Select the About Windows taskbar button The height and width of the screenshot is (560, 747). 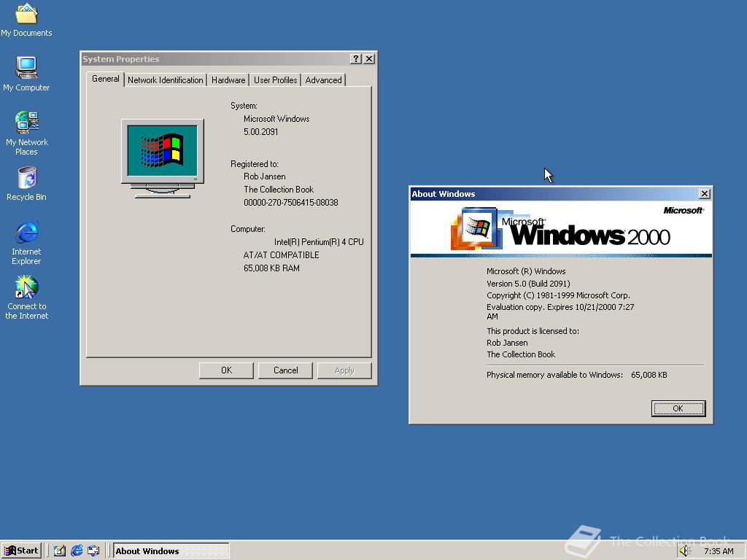click(x=171, y=551)
